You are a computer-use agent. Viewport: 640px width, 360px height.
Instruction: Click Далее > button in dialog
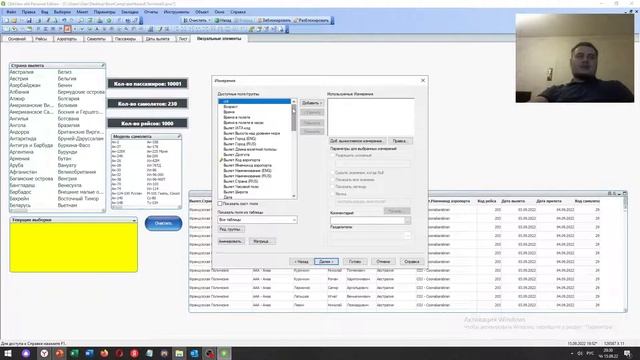point(326,261)
